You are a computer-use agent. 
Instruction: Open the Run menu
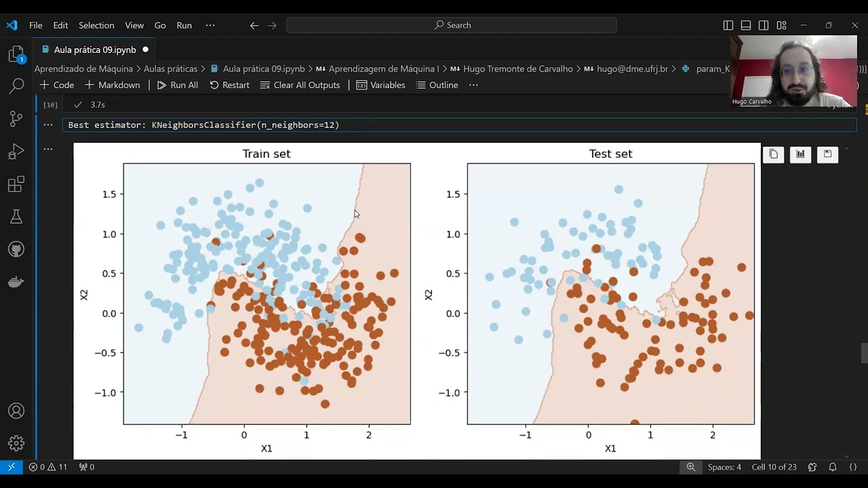[184, 25]
